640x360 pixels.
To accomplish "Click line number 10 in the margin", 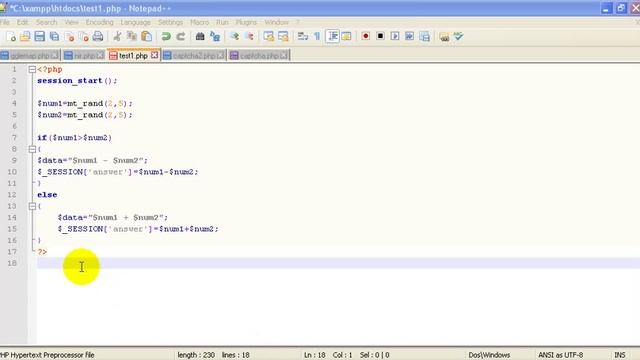I will click(12, 172).
